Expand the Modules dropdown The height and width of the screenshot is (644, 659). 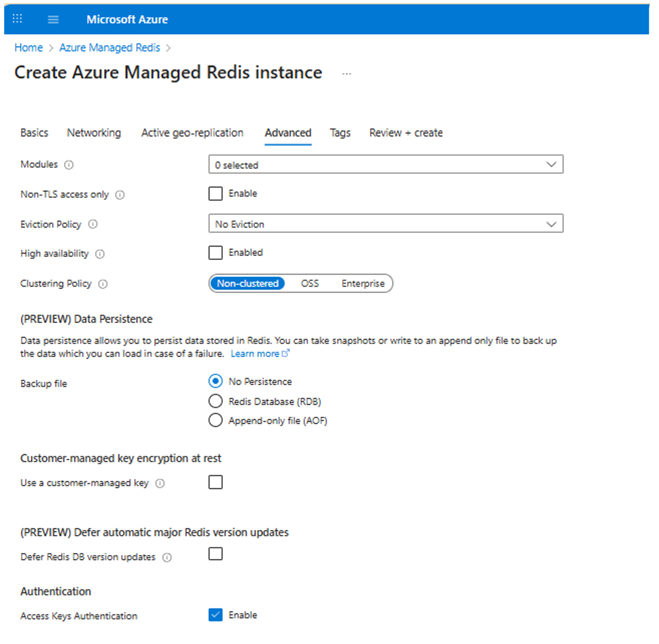tap(385, 165)
